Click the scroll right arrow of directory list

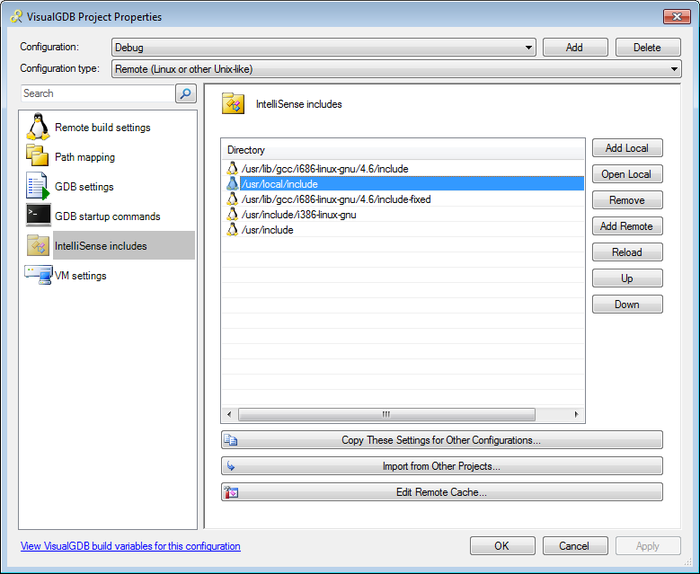[576, 414]
